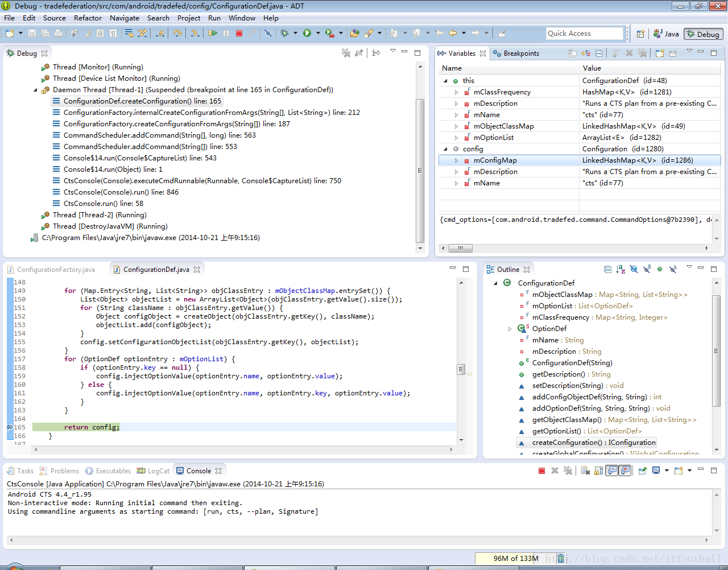Select the ConfigurationFactory.java editor tab
The width and height of the screenshot is (728, 570).
55,270
